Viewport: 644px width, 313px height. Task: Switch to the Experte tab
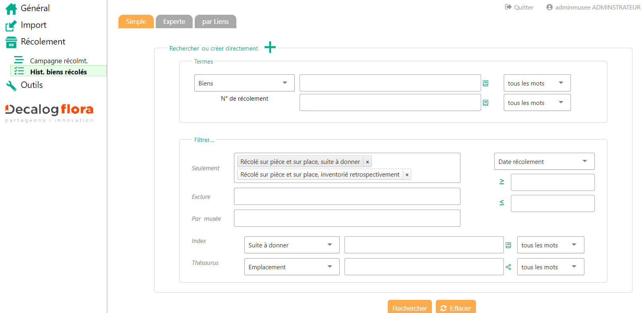174,21
